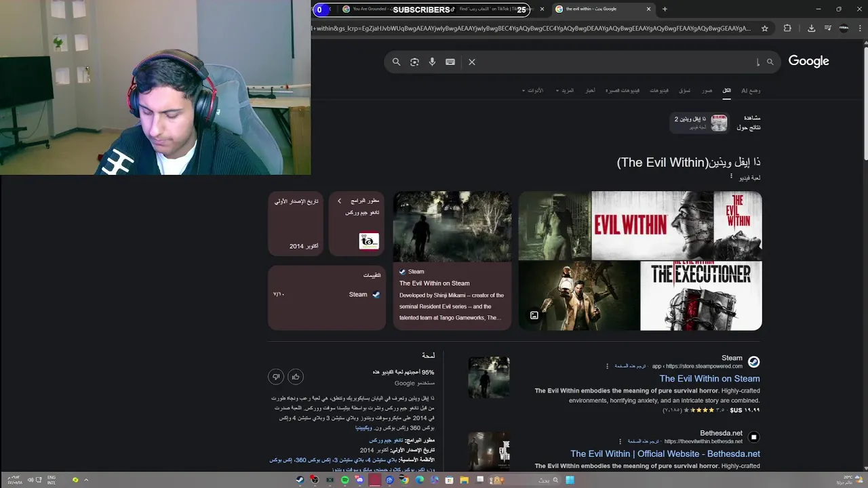Open the on-screen keyboard input tool

tap(450, 62)
